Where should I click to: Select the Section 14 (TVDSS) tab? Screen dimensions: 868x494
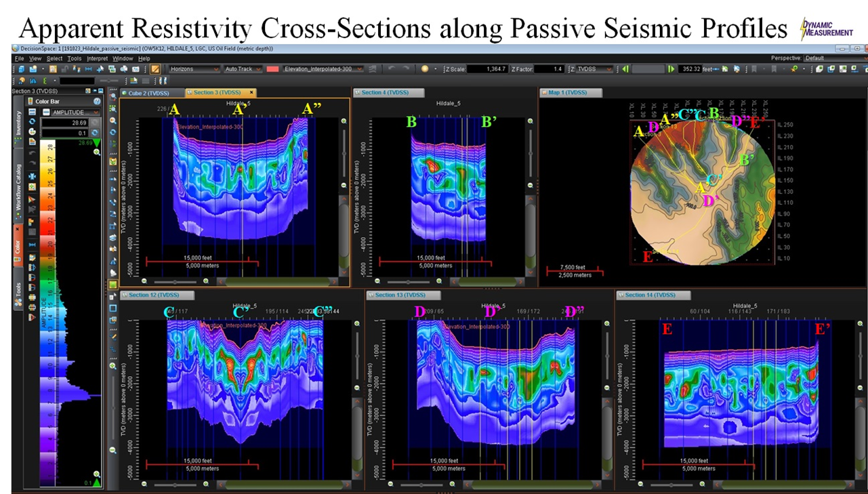653,295
